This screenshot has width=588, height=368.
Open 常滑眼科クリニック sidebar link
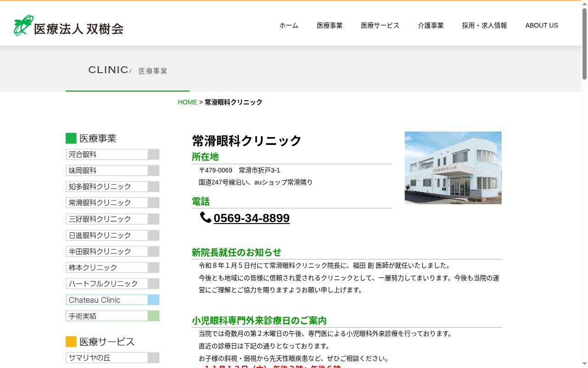tap(113, 203)
